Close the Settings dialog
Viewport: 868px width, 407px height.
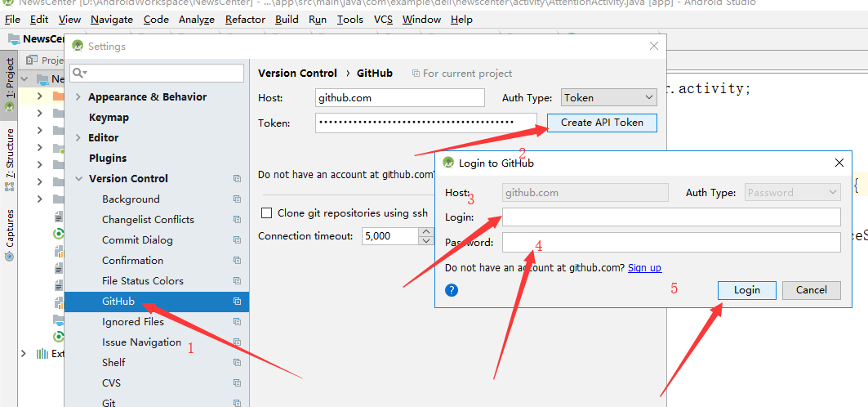(x=654, y=46)
